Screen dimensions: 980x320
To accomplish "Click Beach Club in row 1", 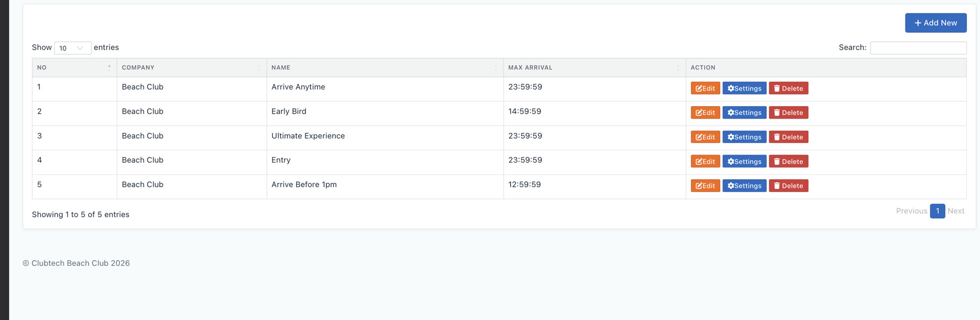I will (x=143, y=87).
